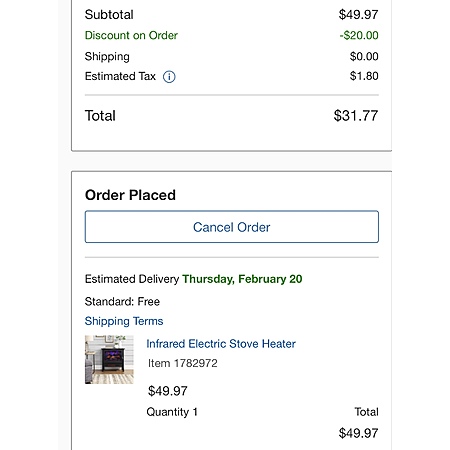Viewport: 450px width, 450px height.
Task: Open the Estimated Tax info icon
Action: [x=169, y=77]
